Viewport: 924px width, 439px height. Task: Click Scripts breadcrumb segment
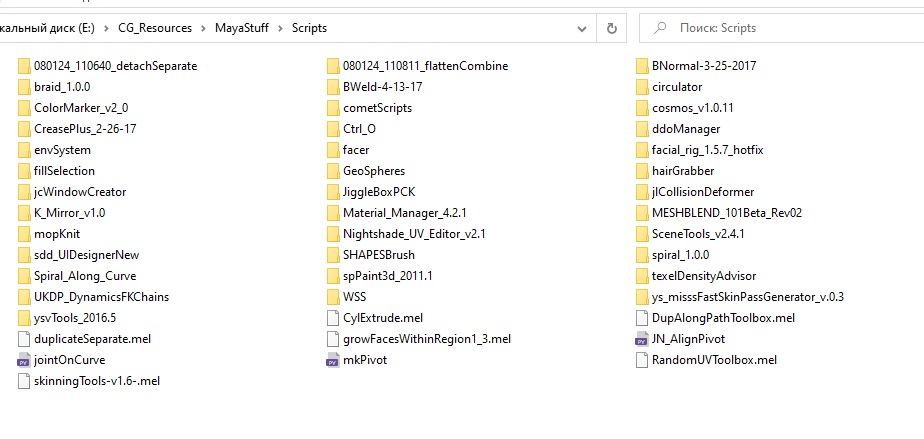309,28
